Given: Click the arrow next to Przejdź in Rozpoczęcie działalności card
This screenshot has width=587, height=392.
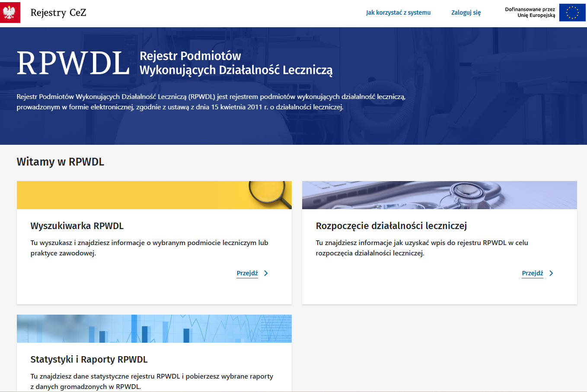Looking at the screenshot, I should click(551, 273).
